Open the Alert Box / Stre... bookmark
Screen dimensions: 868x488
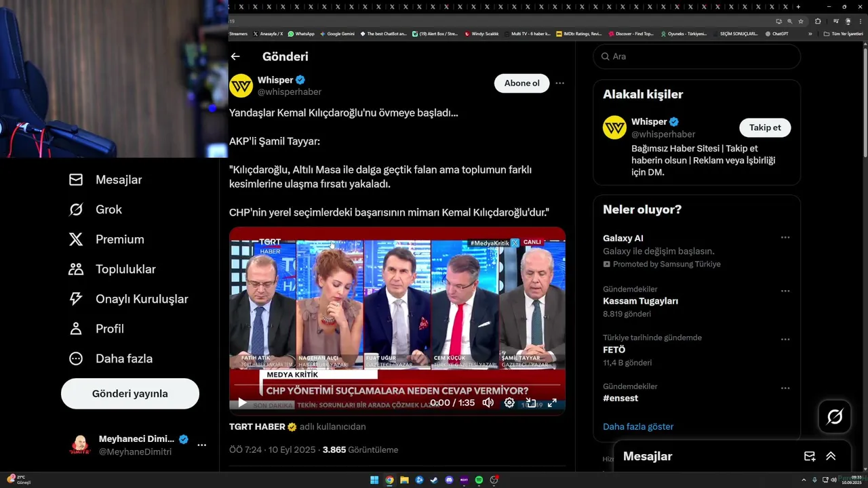pyautogui.click(x=435, y=34)
